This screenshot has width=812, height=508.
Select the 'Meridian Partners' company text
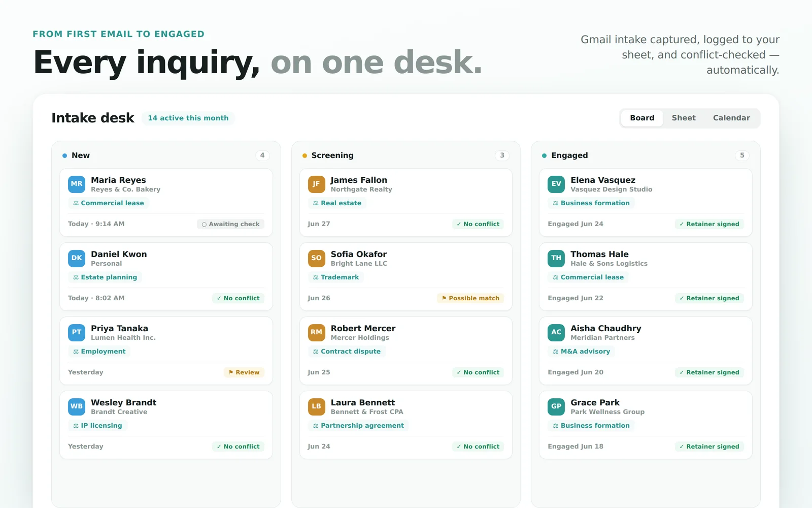pos(602,338)
